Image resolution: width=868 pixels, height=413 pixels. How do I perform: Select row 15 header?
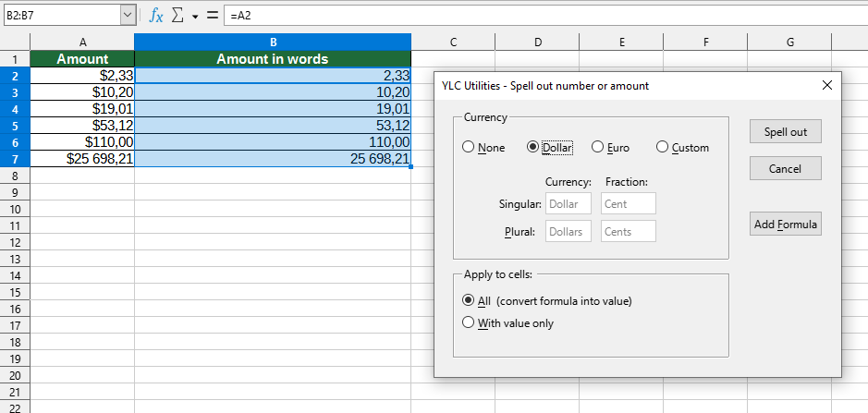click(15, 292)
